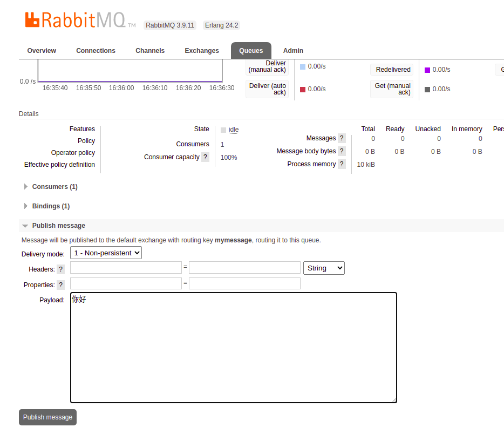Switch to the Exchanges tab
The height and width of the screenshot is (427, 504).
(202, 51)
